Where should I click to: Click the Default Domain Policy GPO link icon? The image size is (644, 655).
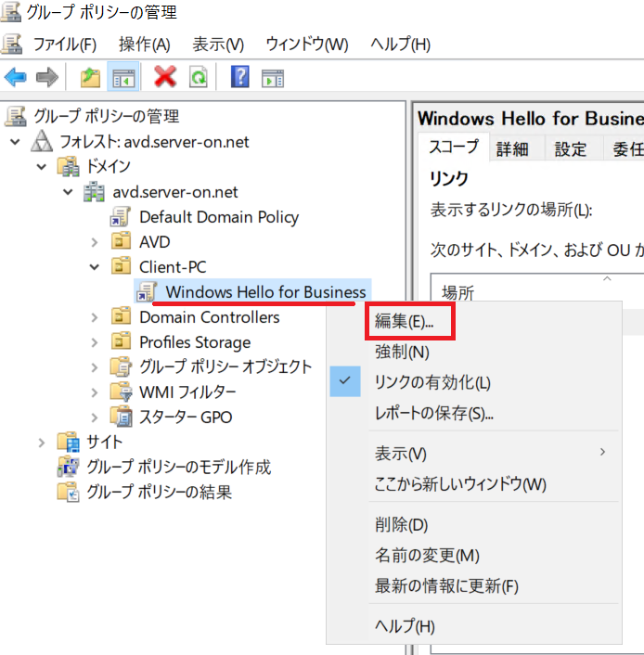click(x=121, y=216)
